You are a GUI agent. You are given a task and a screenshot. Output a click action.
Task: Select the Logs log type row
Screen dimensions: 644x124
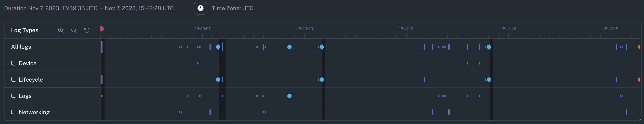pyautogui.click(x=25, y=96)
